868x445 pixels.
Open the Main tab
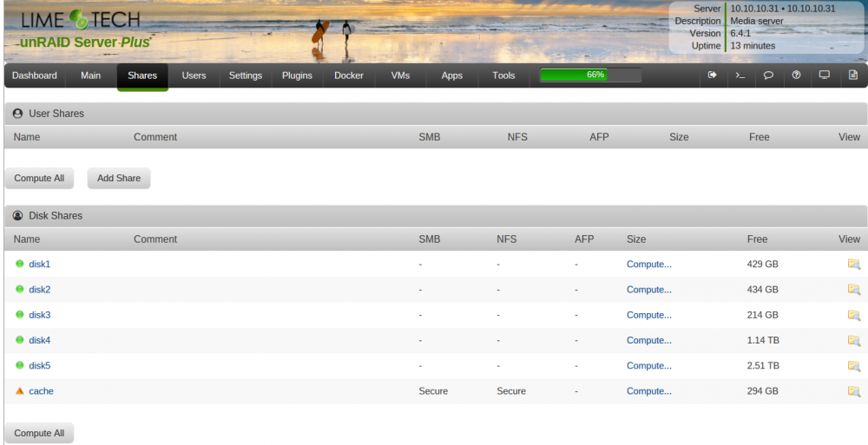(x=91, y=75)
